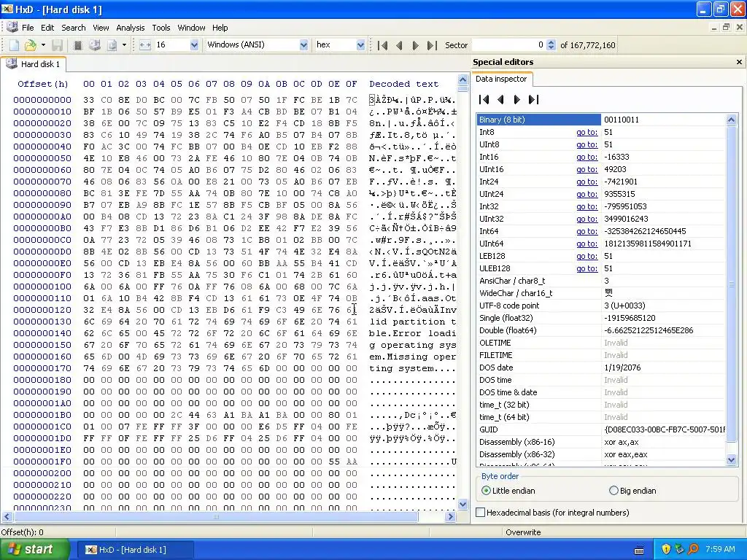Click the Overwrite status bar indicator
747x560 pixels.
(x=523, y=532)
